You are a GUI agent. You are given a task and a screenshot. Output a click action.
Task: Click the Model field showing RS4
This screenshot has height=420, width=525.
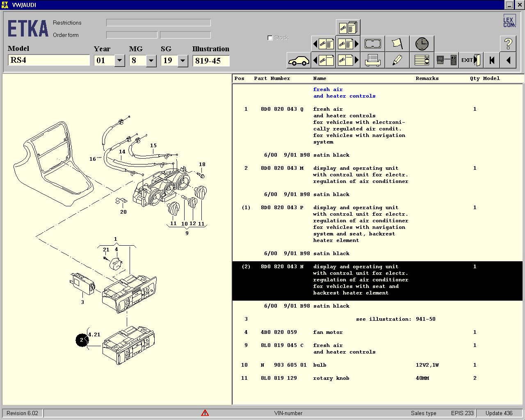click(49, 60)
